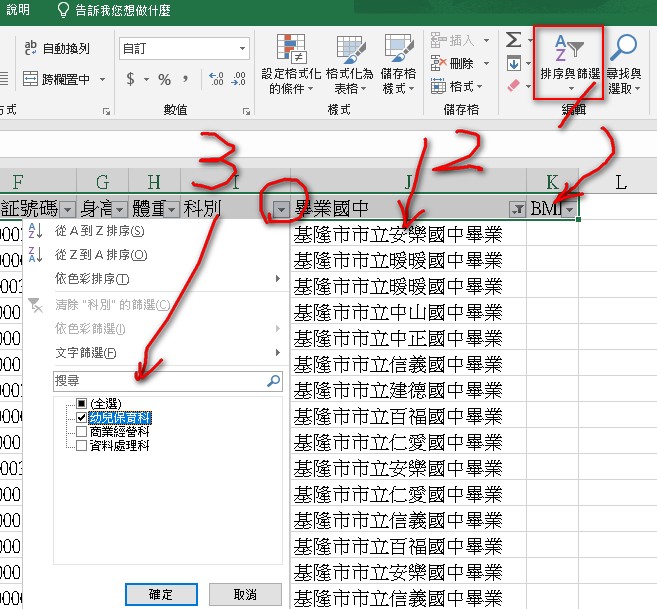The width and height of the screenshot is (657, 609).
Task: Open the 科別 column filter dropdown
Action: (281, 210)
